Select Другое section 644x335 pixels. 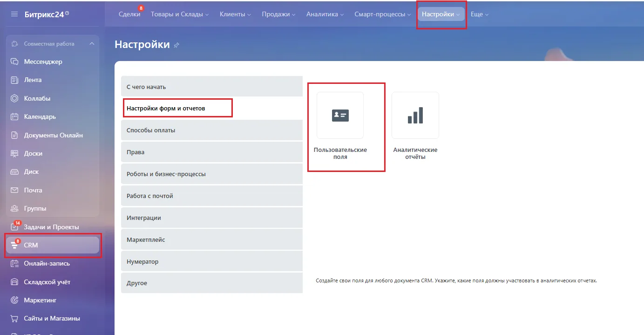[x=212, y=283]
